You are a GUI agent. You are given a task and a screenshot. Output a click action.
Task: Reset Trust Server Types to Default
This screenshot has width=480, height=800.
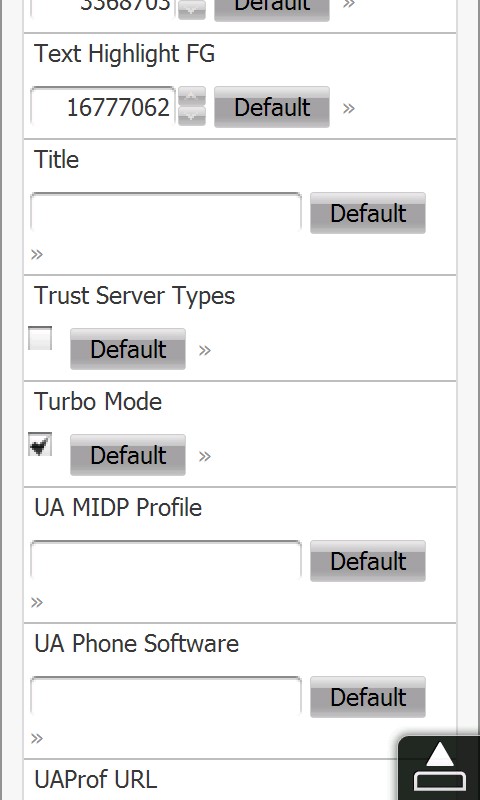point(128,349)
